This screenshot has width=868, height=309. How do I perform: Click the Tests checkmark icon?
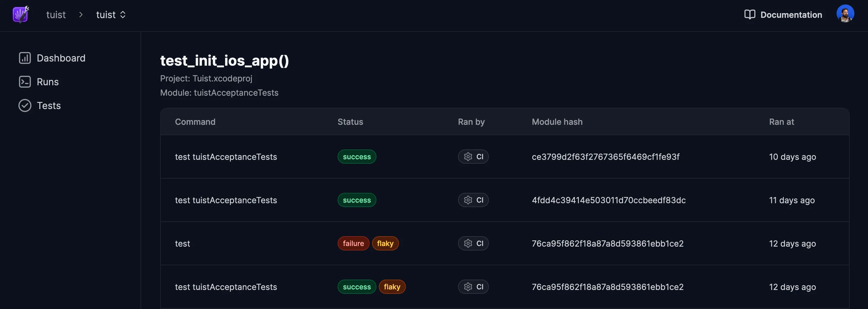coord(25,105)
